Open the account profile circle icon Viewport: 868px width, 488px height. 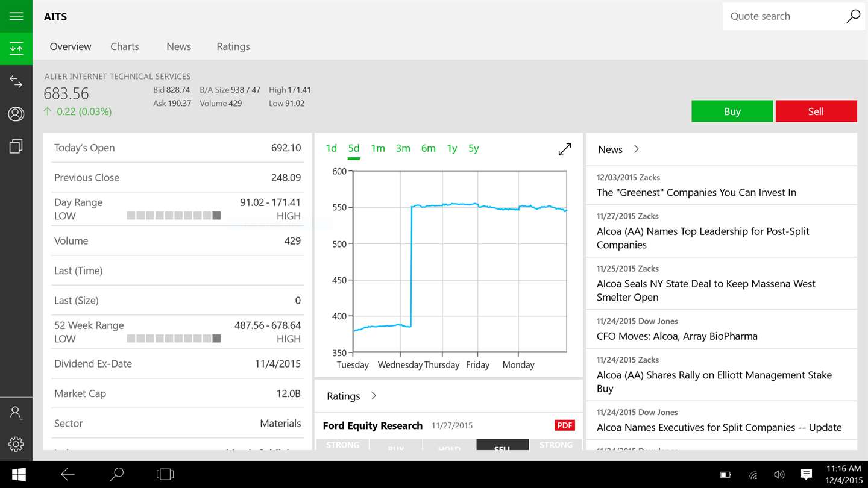16,114
